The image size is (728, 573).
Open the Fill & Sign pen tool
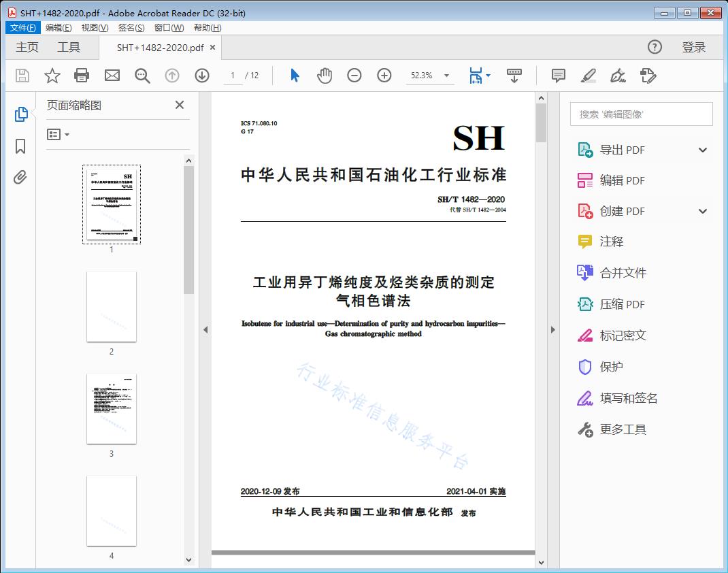pos(618,76)
